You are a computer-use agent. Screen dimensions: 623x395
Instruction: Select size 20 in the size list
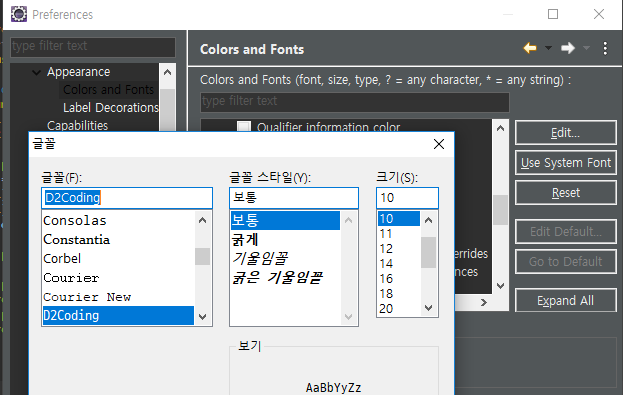click(399, 308)
